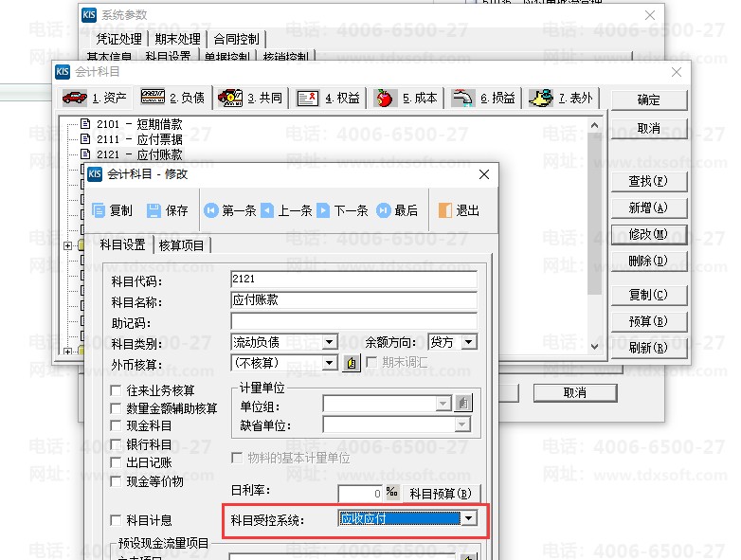Image resolution: width=741 pixels, height=560 pixels.
Task: Click into the 科目名称 input field
Action: (353, 301)
